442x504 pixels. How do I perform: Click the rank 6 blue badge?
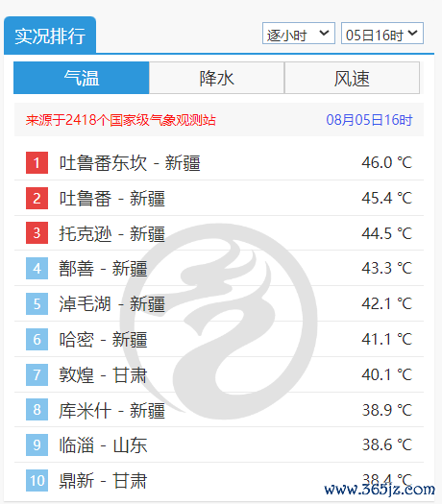[x=37, y=339]
